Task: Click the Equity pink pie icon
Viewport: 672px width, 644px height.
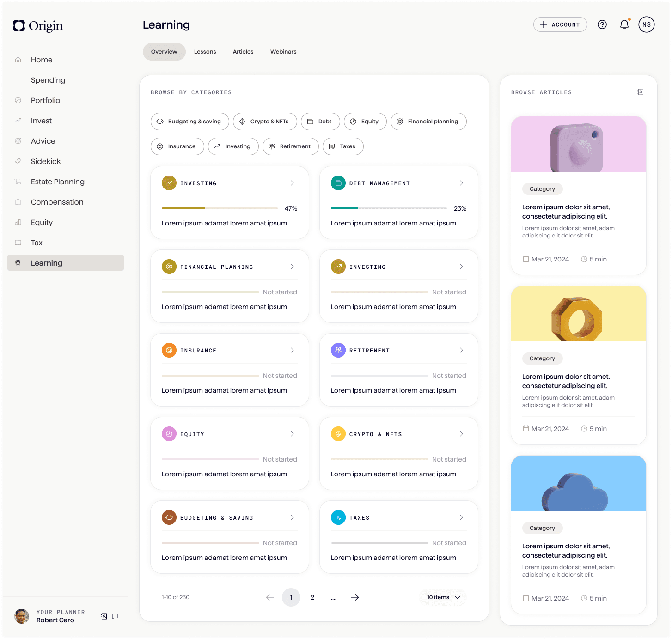Action: [169, 434]
